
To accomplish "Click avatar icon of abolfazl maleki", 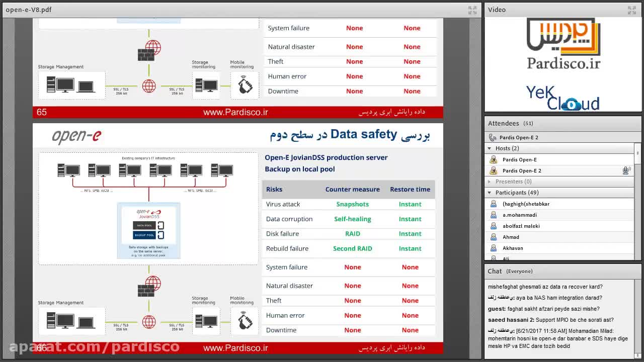I will pyautogui.click(x=494, y=226).
